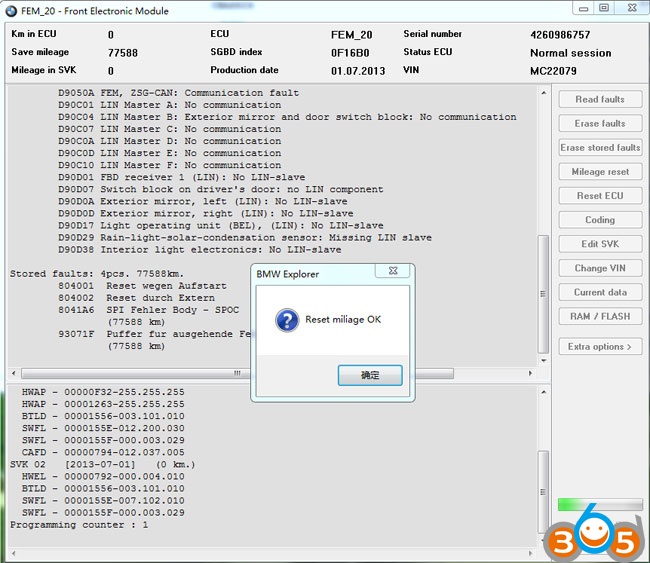Click Save mileage value 77588
This screenshot has height=563, width=650.
pyautogui.click(x=123, y=53)
